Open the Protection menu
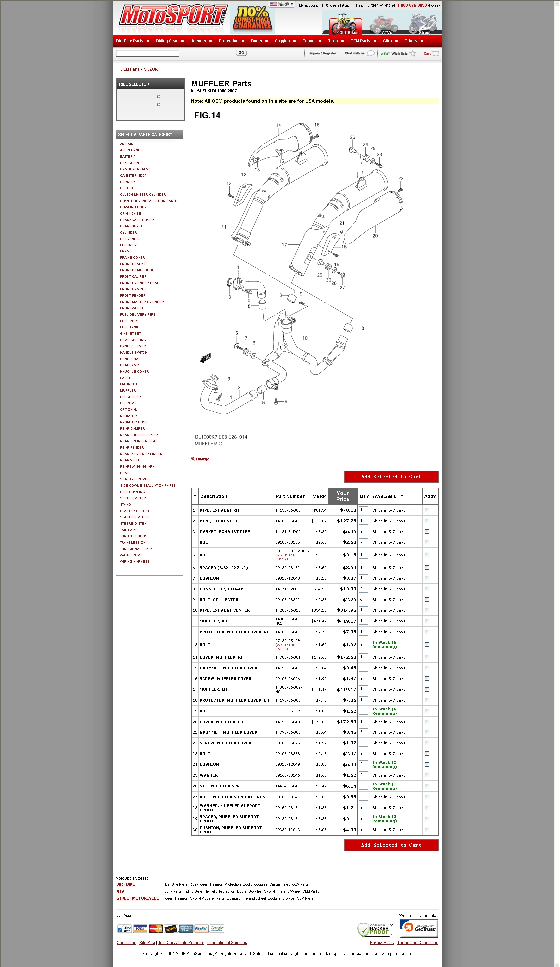Image resolution: width=560 pixels, height=967 pixels. click(x=229, y=41)
